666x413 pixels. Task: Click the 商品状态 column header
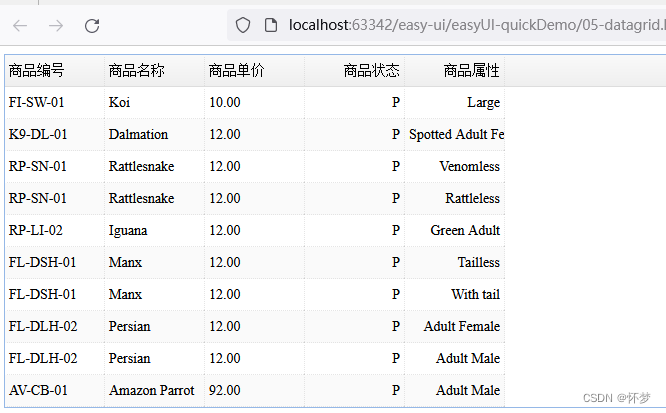[x=355, y=71]
